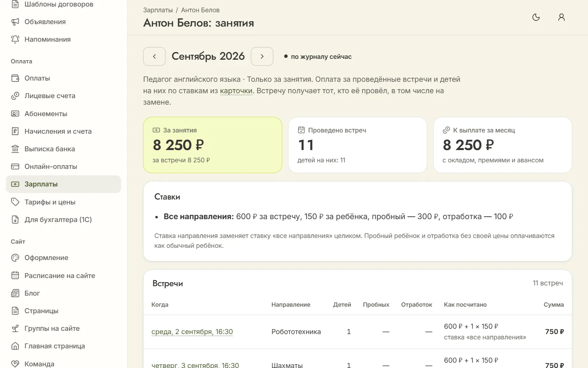Image resolution: width=588 pixels, height=368 pixels.
Task: Follow the Зарплаты breadcrumb link
Action: 158,10
